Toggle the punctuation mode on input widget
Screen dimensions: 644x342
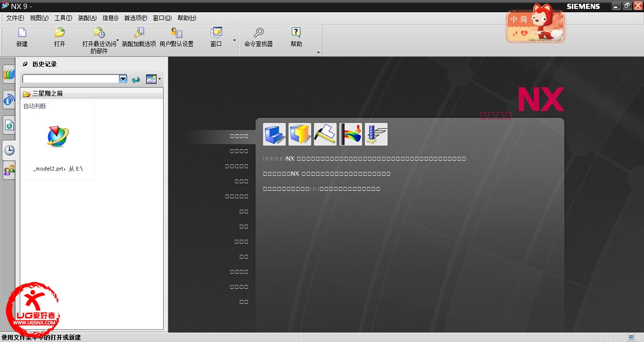(514, 33)
